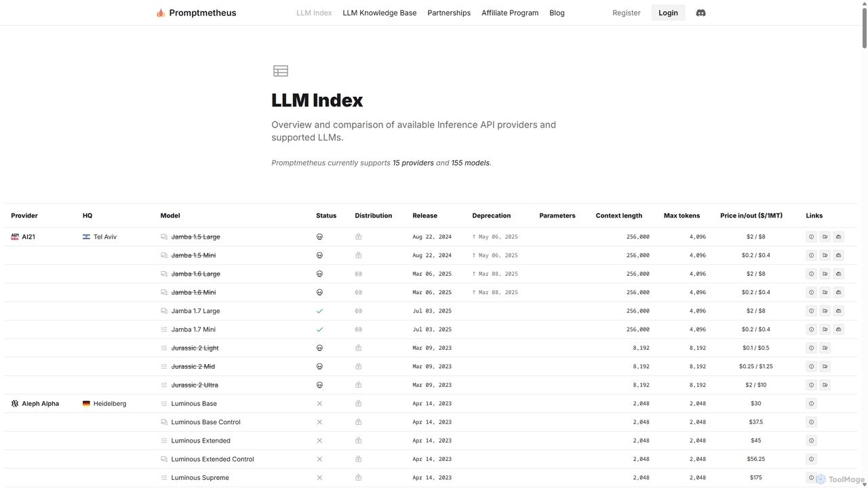Open info link for Jamba 1.7 Large

click(811, 311)
